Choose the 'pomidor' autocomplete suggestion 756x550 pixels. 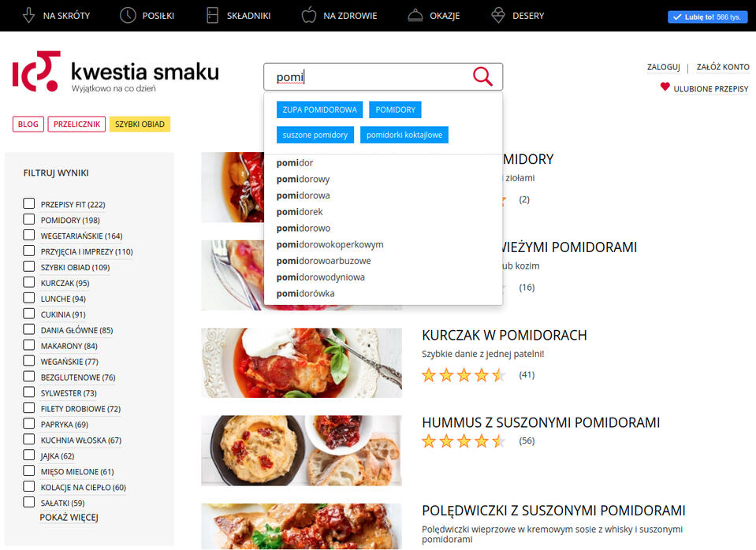(383, 163)
